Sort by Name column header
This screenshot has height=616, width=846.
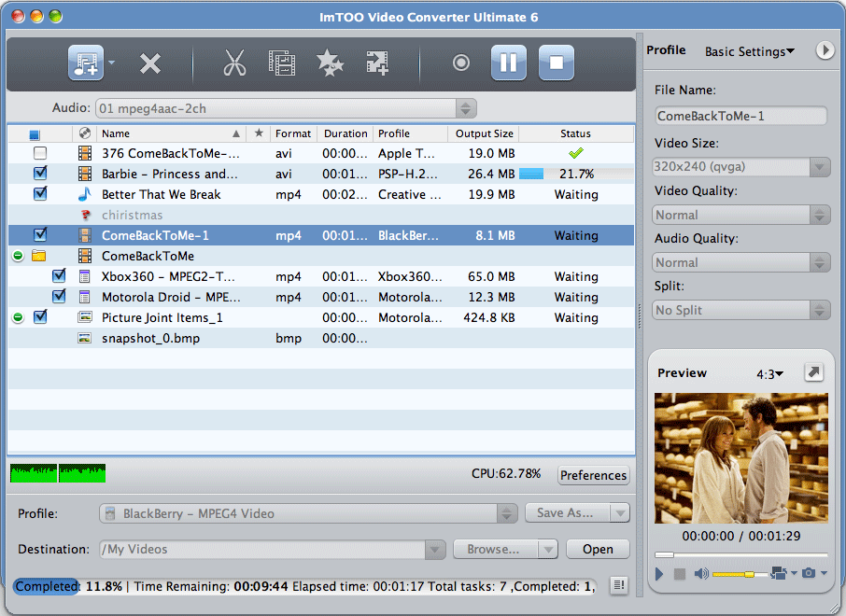coord(171,133)
